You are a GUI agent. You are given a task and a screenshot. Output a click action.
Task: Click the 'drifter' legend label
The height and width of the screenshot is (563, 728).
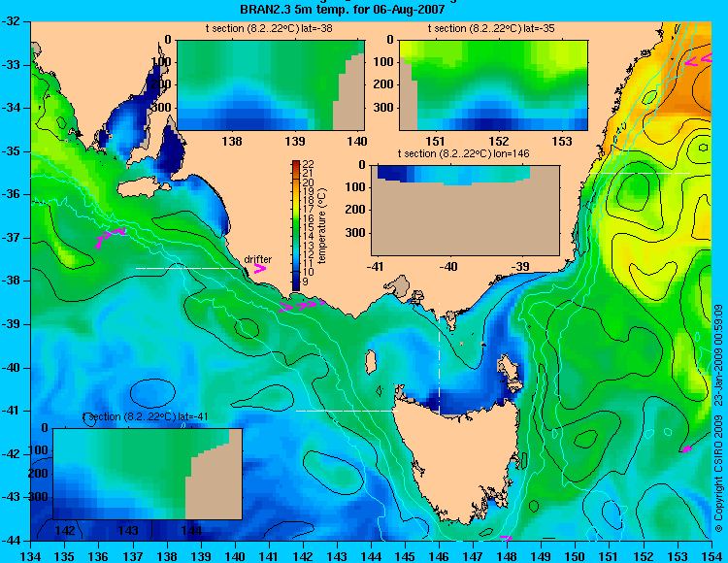257,259
